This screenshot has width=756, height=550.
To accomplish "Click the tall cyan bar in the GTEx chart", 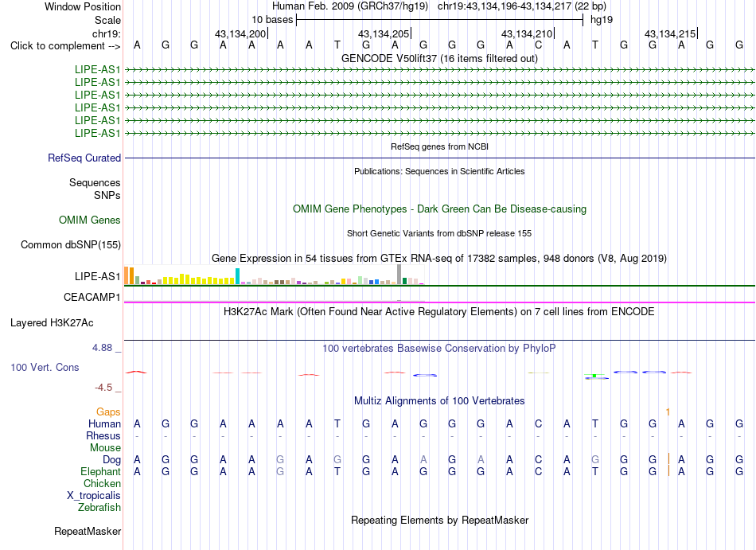I will tap(237, 276).
